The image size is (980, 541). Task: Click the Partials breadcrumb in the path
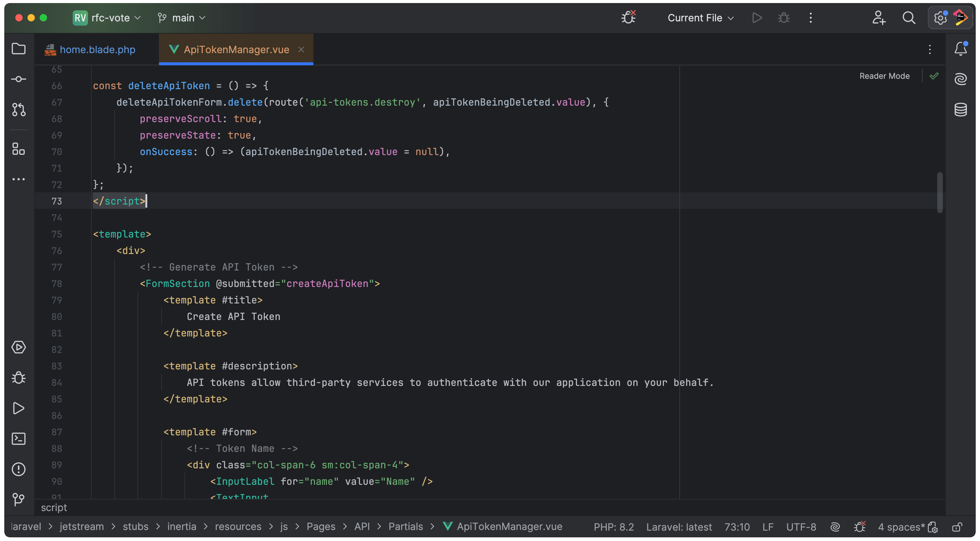(405, 527)
